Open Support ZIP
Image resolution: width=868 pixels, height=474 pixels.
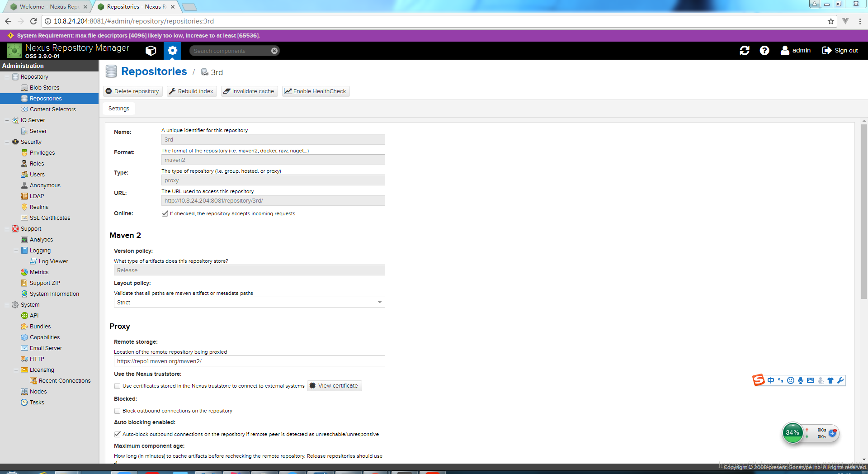point(45,283)
